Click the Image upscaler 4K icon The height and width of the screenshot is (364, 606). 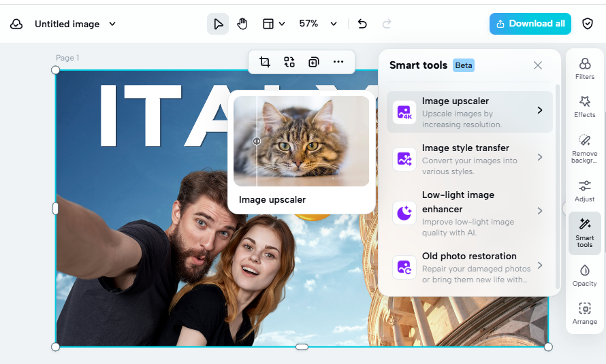coord(404,112)
